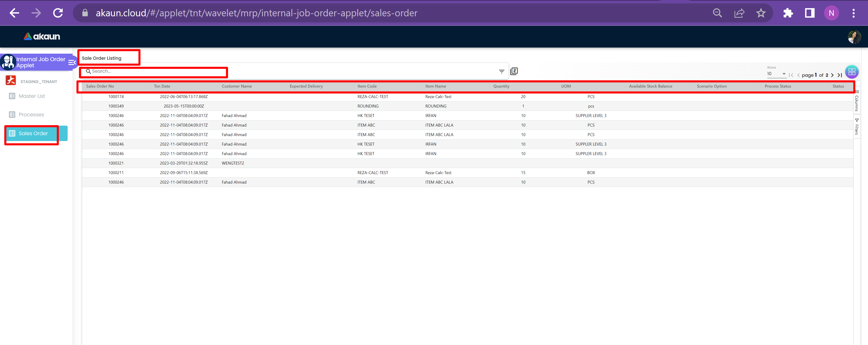Click the Txn Date column header

[x=162, y=86]
